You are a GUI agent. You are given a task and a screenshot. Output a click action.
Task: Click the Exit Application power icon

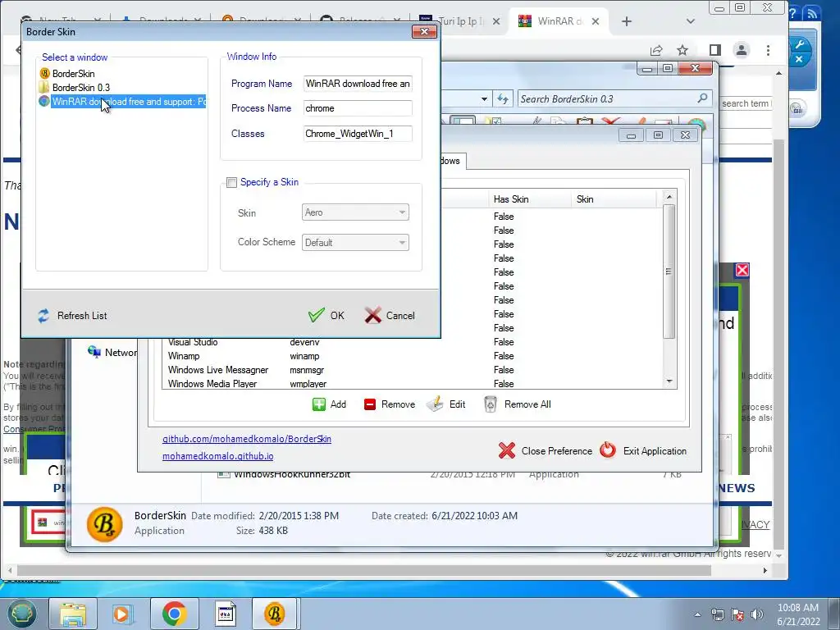[608, 450]
